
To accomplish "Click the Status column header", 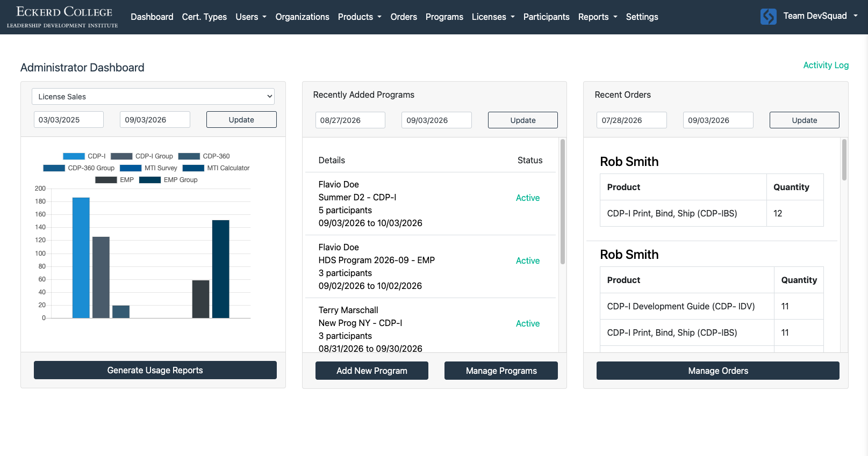I will click(530, 160).
